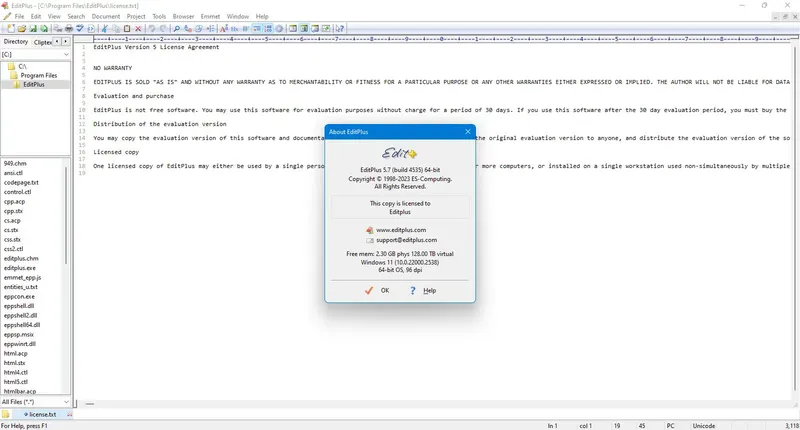Screen dimensions: 800x430
Task: Click the Save All toolbar icon
Action: (x=44, y=29)
